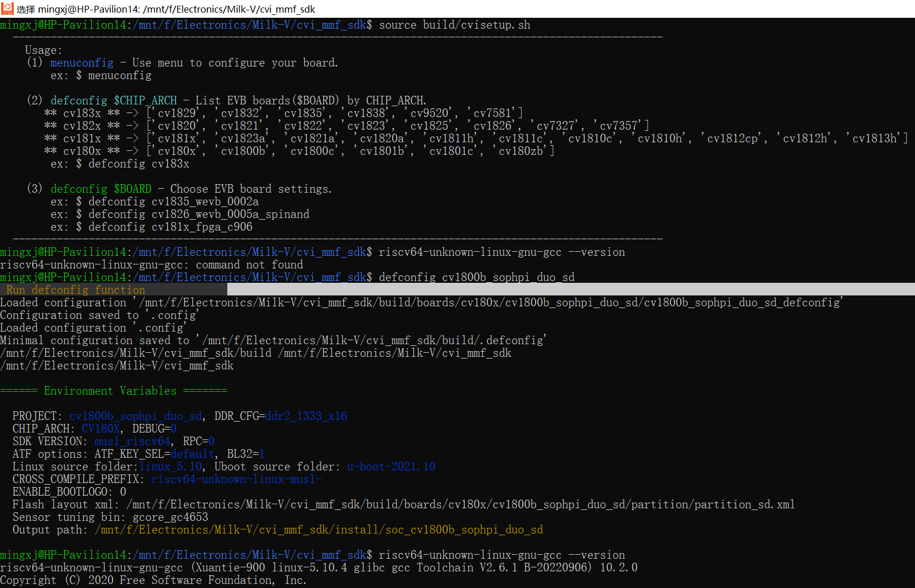Screen dimensions: 915x588
Task: Click 'cv1820' in the cv182x list
Action: point(177,126)
